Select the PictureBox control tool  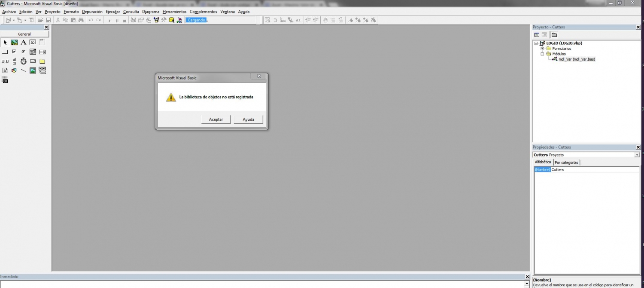[x=14, y=42]
